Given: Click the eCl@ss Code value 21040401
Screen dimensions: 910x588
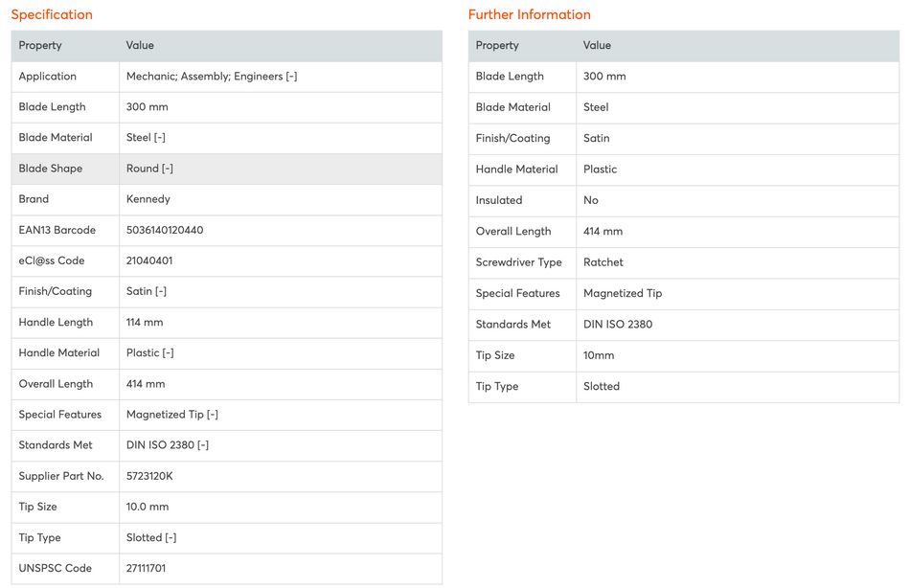Looking at the screenshot, I should 149,260.
